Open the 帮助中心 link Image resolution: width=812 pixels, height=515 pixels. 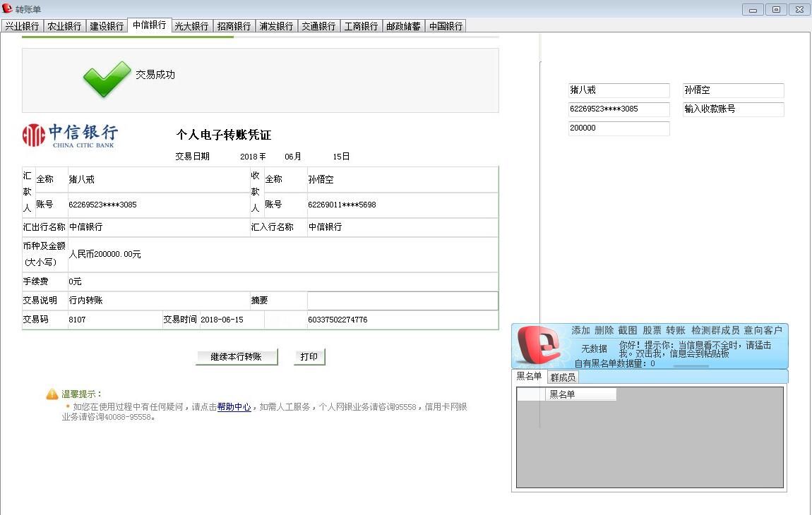(234, 407)
